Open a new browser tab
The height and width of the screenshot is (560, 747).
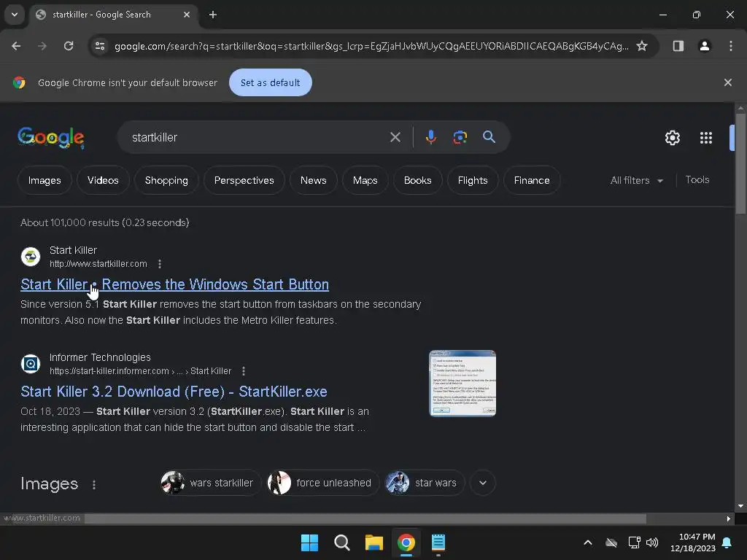[x=213, y=15]
